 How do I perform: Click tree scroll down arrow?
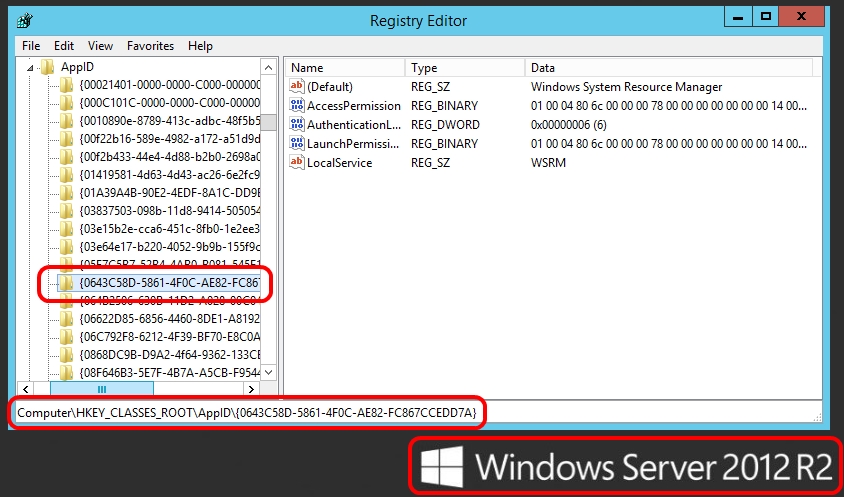click(269, 372)
